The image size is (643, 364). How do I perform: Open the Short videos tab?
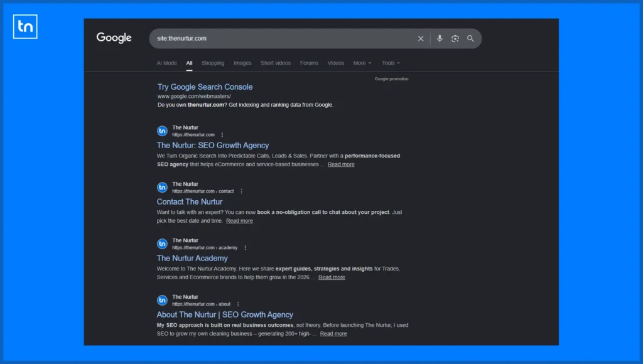point(276,63)
